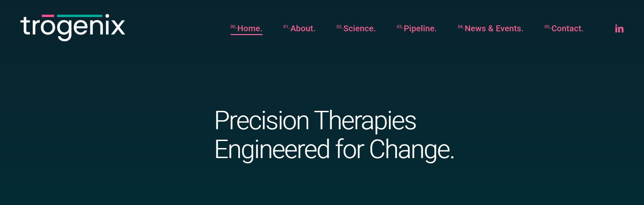The image size is (644, 205).
Task: Click the 02 number beside Science
Action: point(339,27)
